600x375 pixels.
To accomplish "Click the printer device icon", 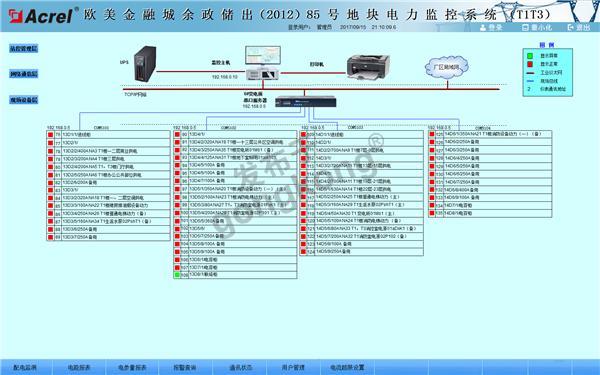I will click(368, 67).
